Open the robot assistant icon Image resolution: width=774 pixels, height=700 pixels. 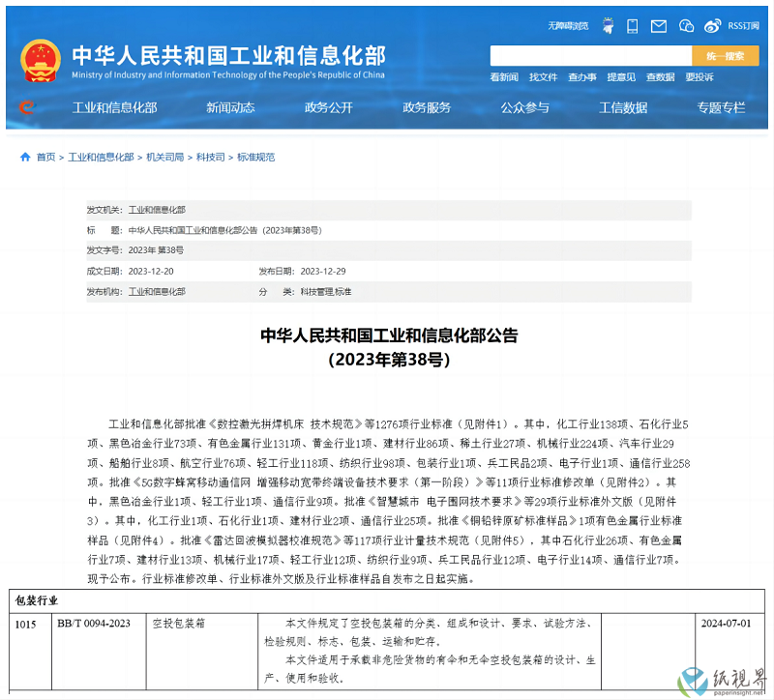coord(609,26)
